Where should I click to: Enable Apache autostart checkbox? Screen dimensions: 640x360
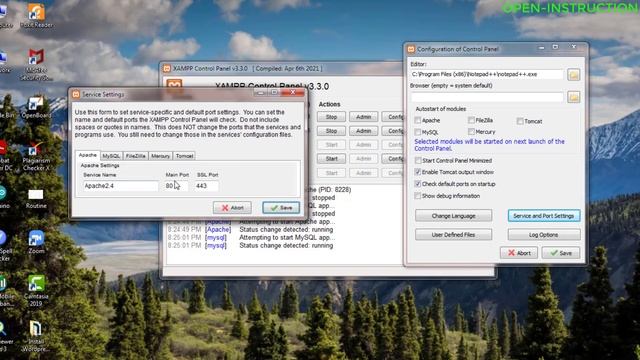pyautogui.click(x=418, y=120)
